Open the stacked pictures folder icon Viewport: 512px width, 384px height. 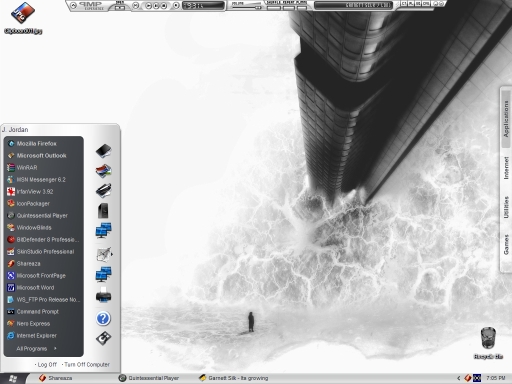(x=103, y=171)
